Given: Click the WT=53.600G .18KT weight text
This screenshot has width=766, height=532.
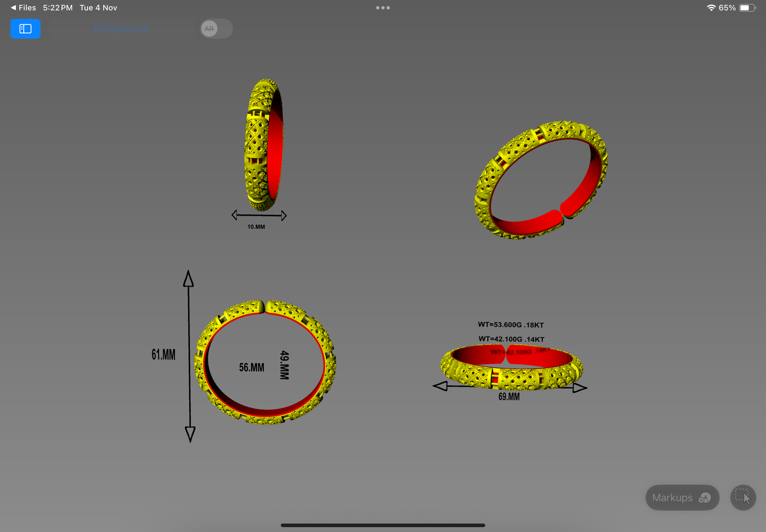Looking at the screenshot, I should [510, 325].
